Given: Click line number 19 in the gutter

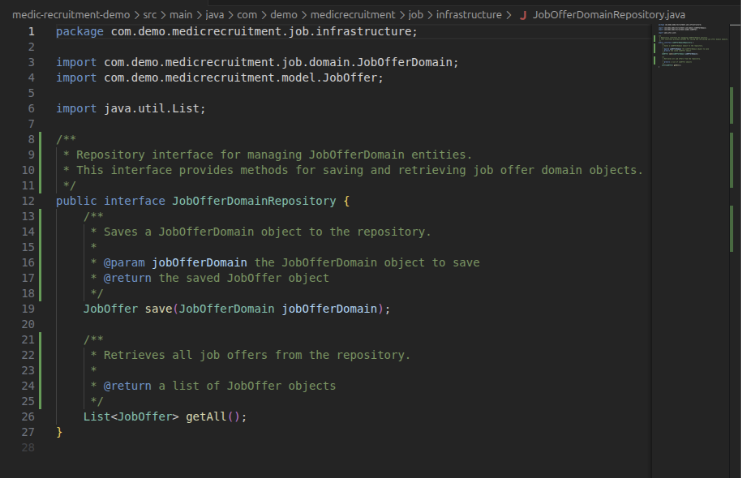Looking at the screenshot, I should pos(30,309).
